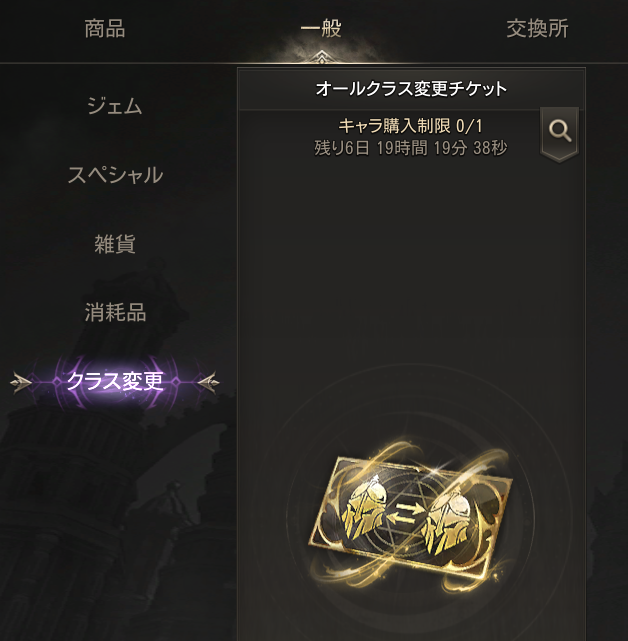Select the highlighted クラス変更 category
The height and width of the screenshot is (641, 628).
click(x=115, y=381)
